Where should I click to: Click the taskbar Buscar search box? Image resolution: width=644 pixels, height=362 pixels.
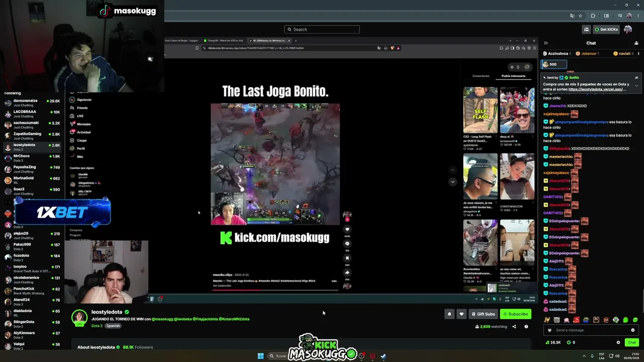[x=279, y=356]
